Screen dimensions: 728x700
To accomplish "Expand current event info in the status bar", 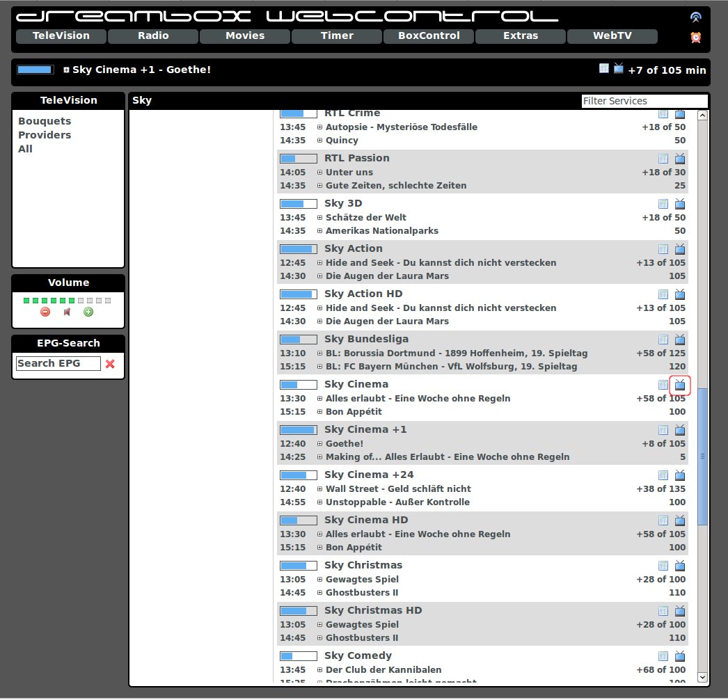I will tap(66, 70).
